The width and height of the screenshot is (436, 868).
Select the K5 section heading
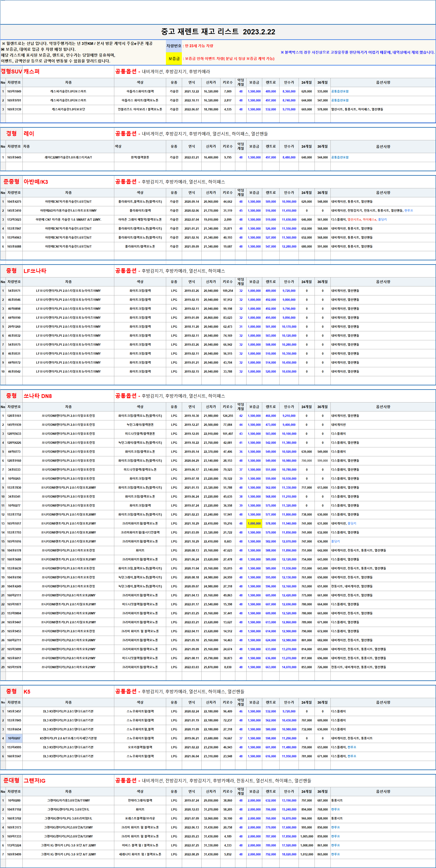click(27, 692)
